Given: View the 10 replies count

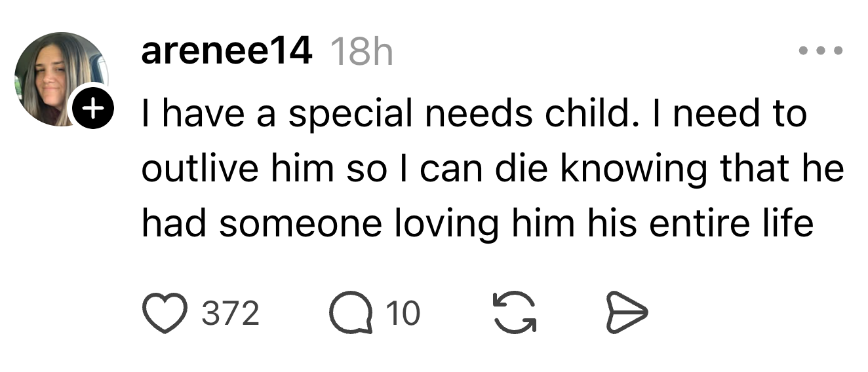Looking at the screenshot, I should 403,314.
